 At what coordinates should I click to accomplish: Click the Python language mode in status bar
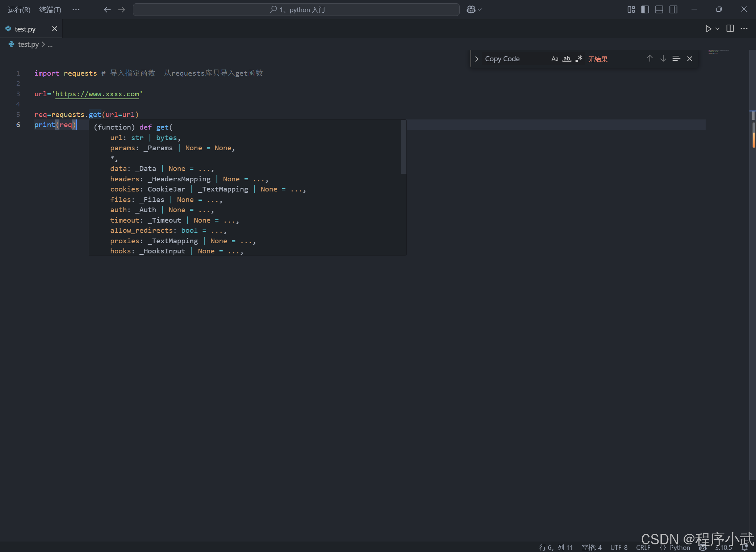click(680, 547)
